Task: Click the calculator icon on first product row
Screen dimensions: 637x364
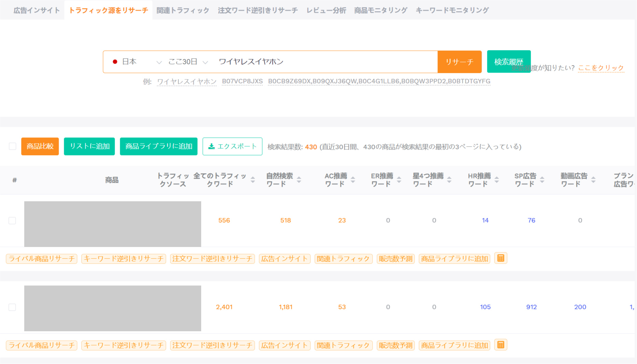Action: click(x=501, y=258)
